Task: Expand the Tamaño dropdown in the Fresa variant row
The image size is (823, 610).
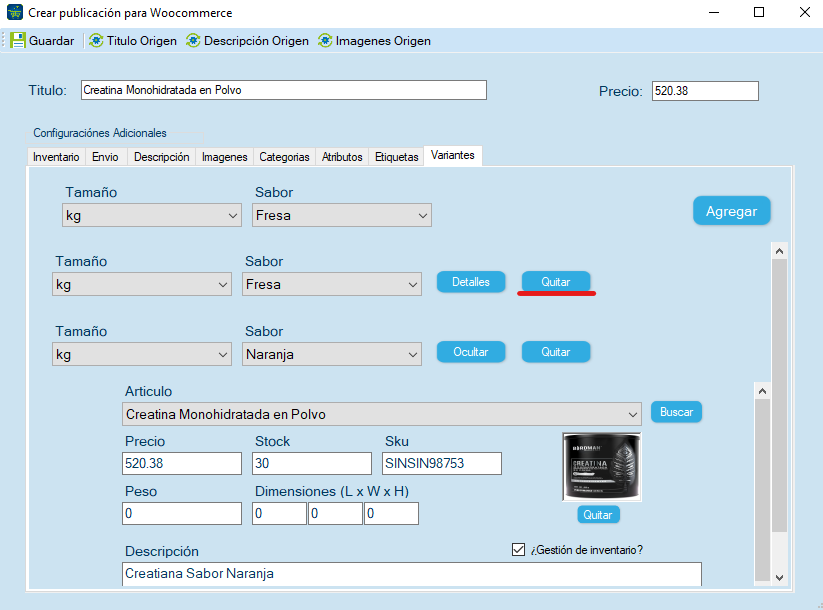Action: point(142,284)
